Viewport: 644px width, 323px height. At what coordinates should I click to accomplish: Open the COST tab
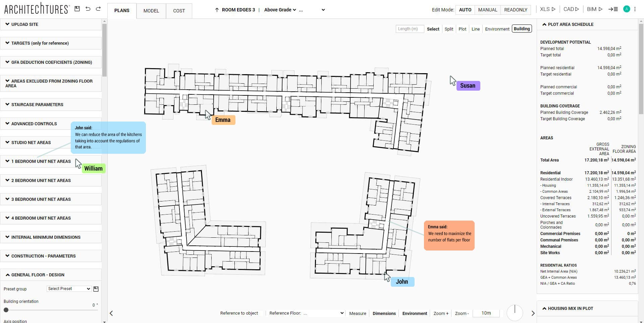(179, 11)
